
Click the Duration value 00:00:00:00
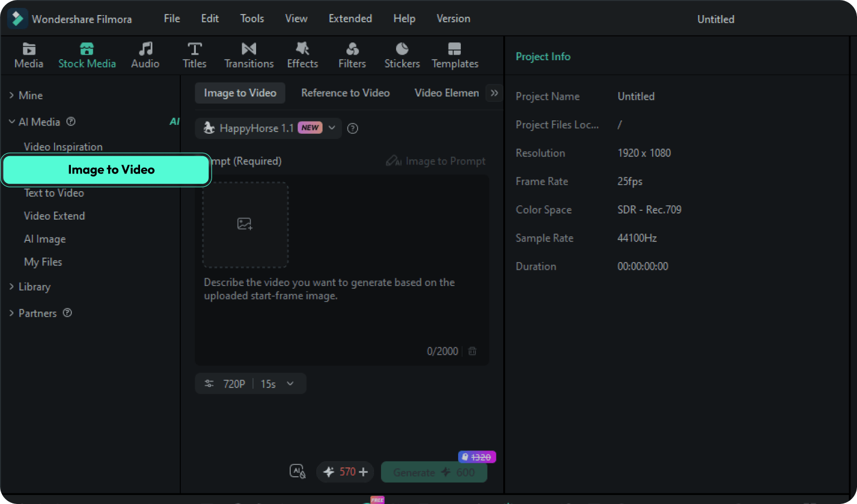coord(643,266)
